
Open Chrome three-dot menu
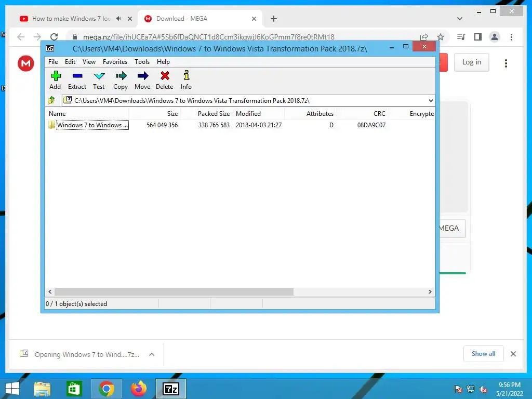(512, 37)
